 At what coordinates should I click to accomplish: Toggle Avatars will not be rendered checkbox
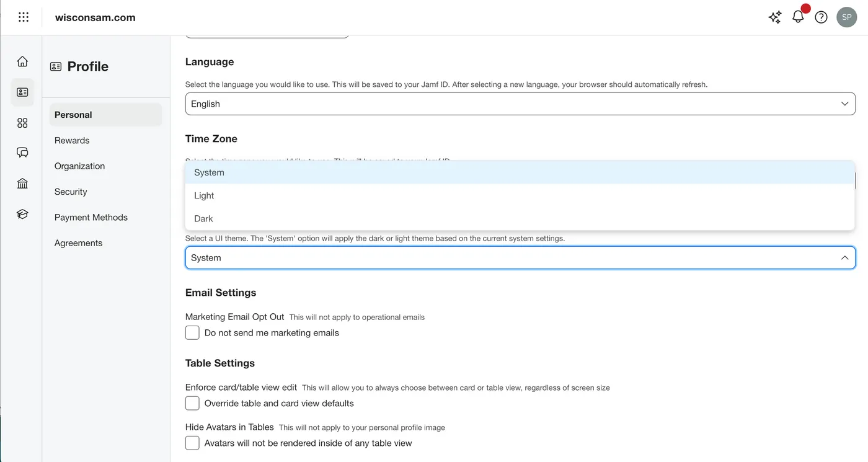[192, 443]
